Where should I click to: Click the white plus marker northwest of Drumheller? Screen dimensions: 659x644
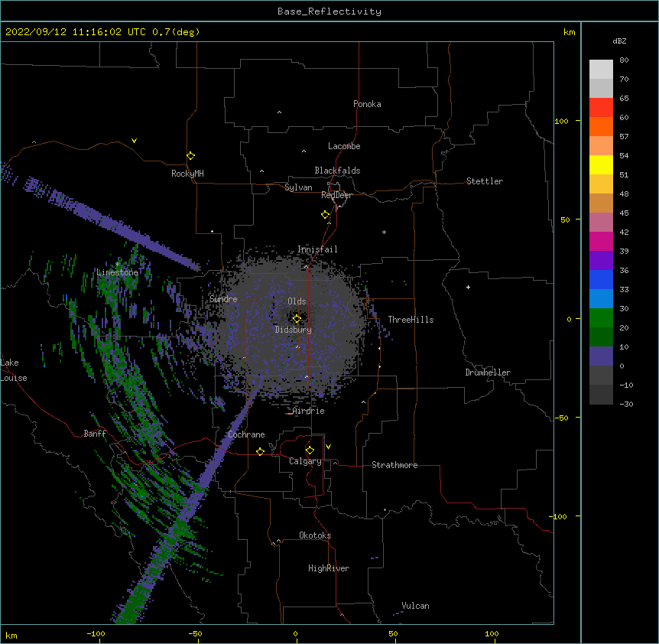468,287
